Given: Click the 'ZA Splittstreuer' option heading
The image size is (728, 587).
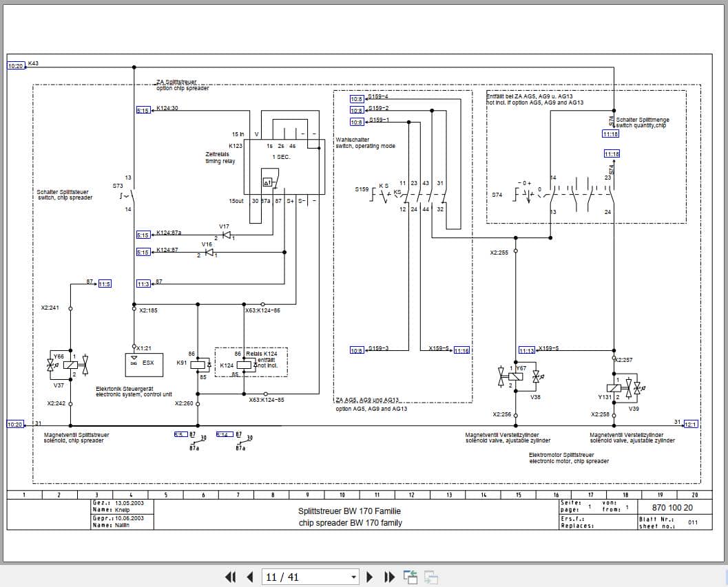Looking at the screenshot, I should pyautogui.click(x=176, y=82).
